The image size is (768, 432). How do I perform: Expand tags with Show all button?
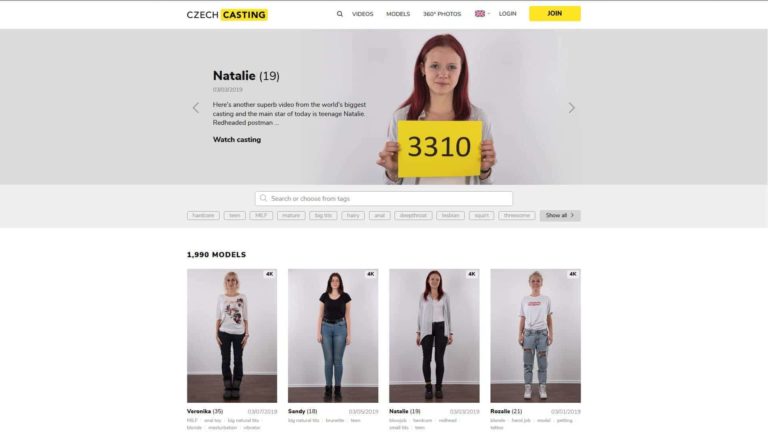coord(560,216)
